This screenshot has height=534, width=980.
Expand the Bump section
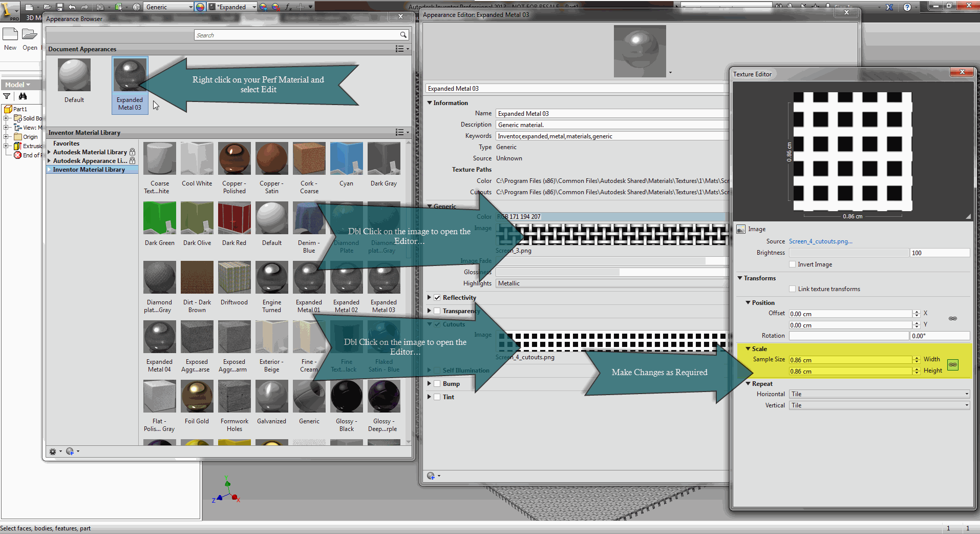tap(429, 383)
